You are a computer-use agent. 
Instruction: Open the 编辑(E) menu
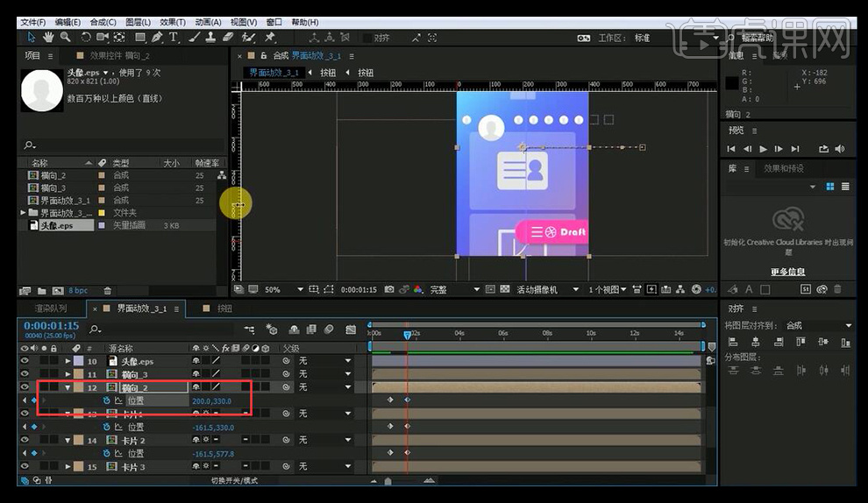tap(68, 22)
